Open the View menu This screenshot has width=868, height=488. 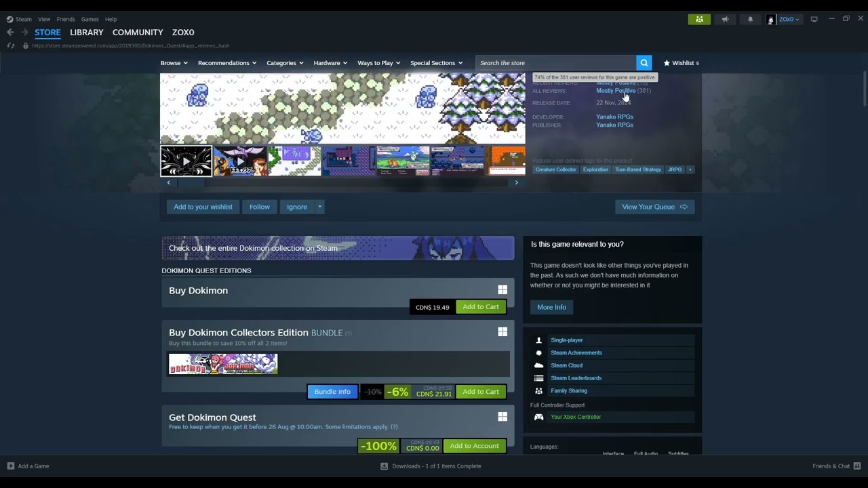click(x=44, y=19)
